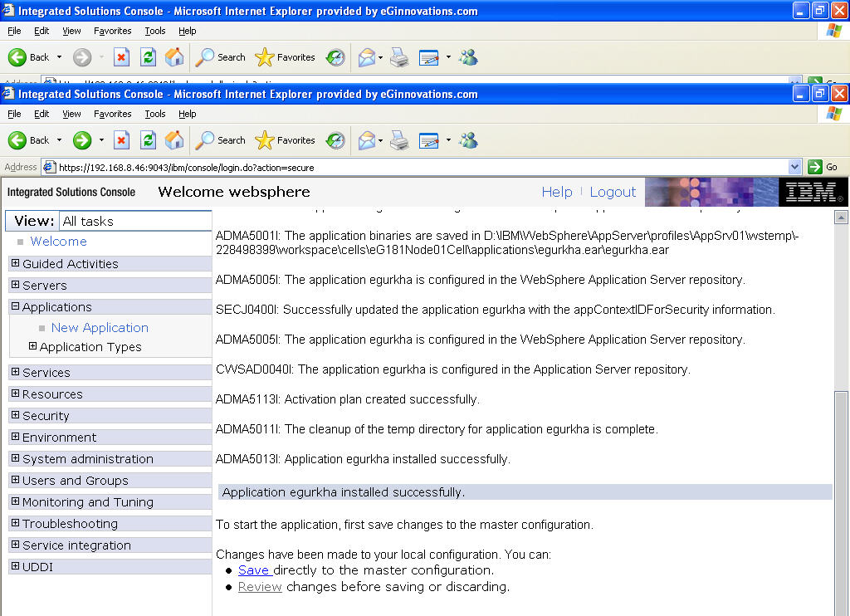Image resolution: width=850 pixels, height=616 pixels.
Task: Expand UDDI node
Action: point(15,566)
